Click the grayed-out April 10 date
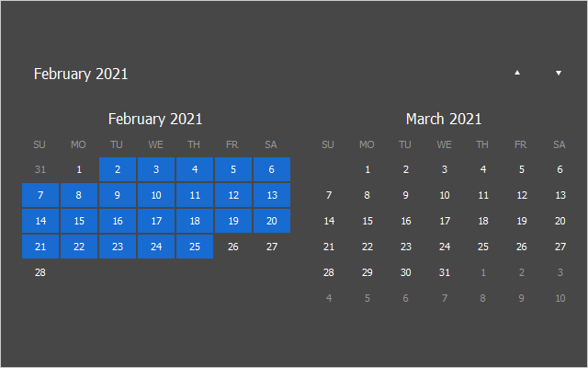 (560, 298)
